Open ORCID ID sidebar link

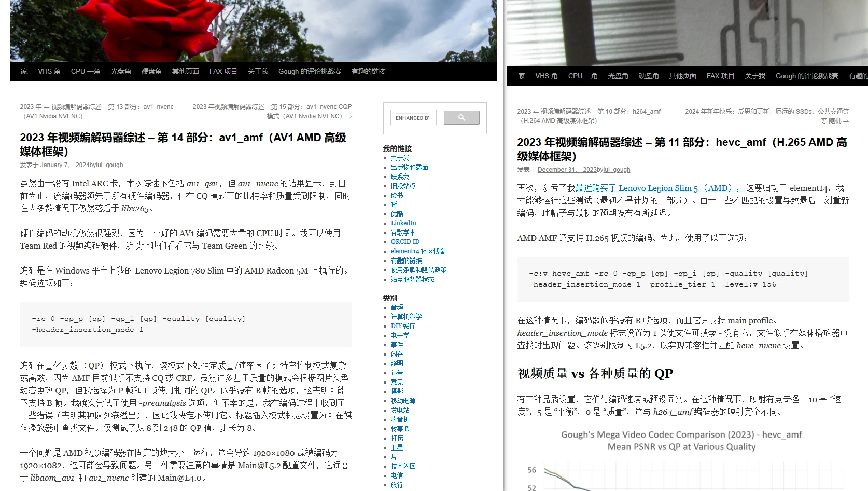tap(405, 242)
